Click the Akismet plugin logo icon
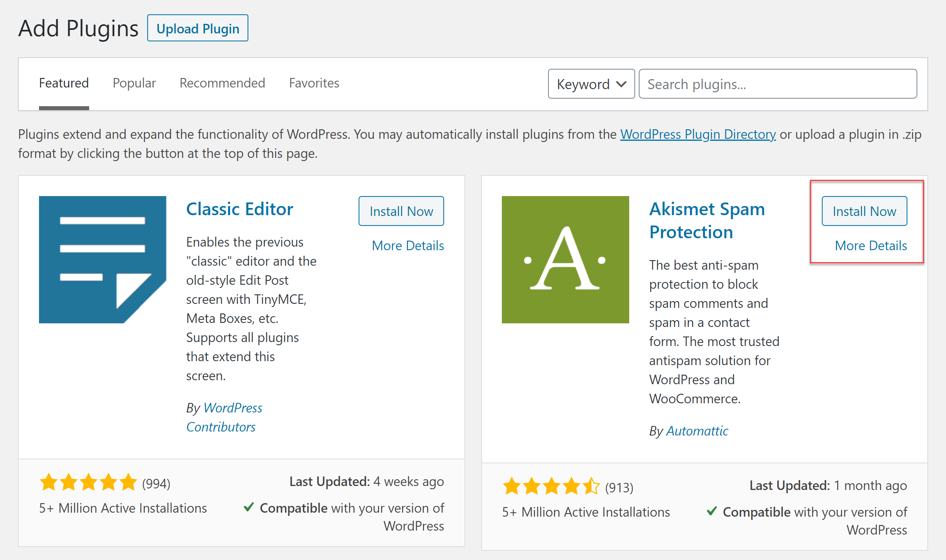This screenshot has width=946, height=560. (565, 259)
